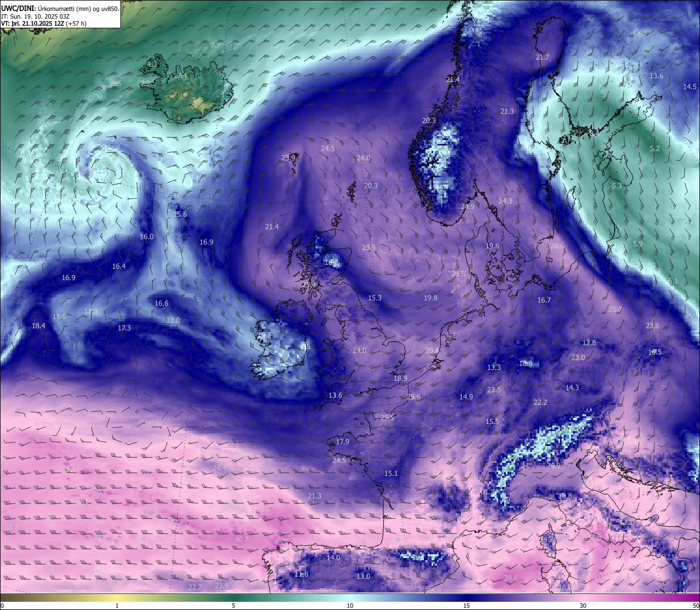700x610 pixels.
Task: Click the 26.4 value on the map
Action: coord(432,350)
